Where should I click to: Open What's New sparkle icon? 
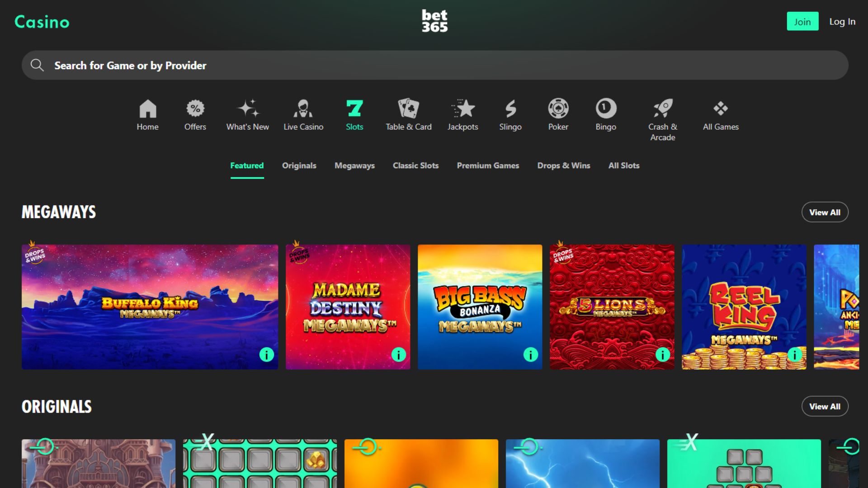[248, 108]
